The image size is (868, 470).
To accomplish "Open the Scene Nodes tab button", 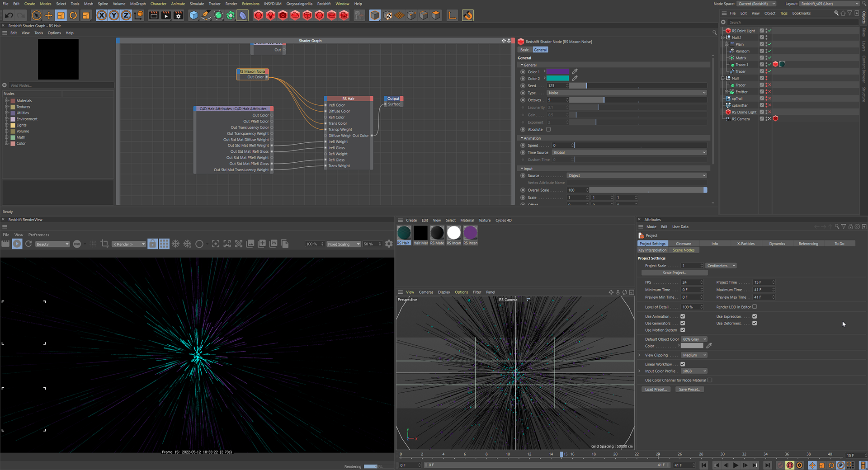I will [x=684, y=250].
